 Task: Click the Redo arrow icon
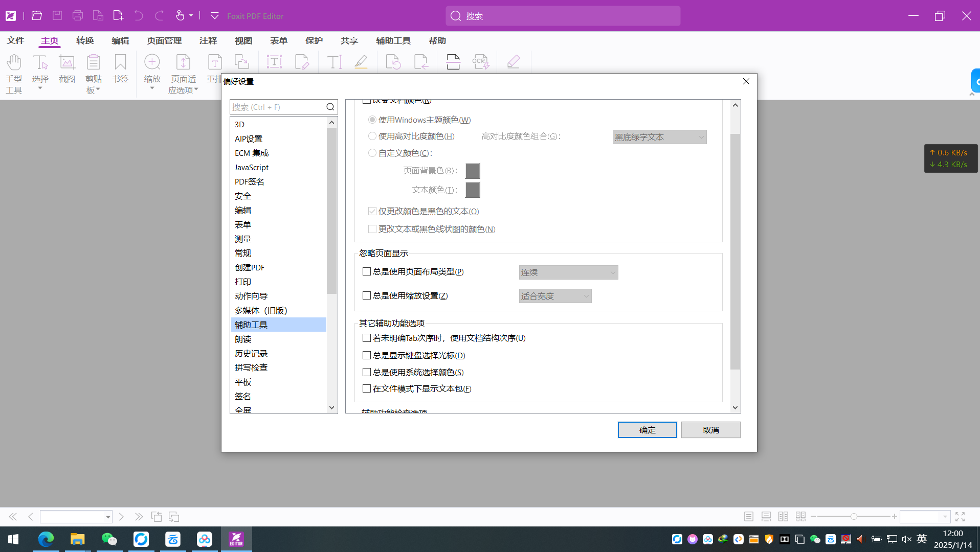pos(159,16)
